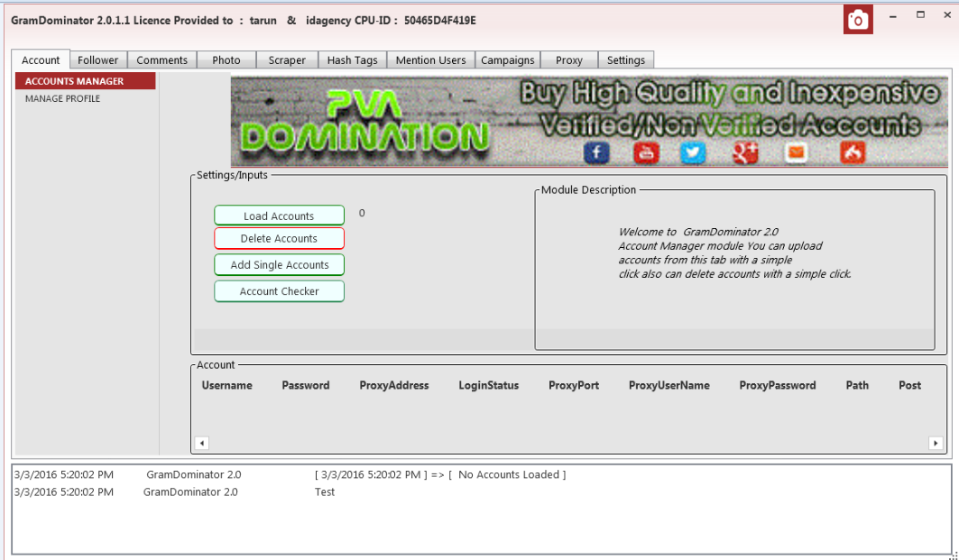Open the Settings tab

coord(626,60)
